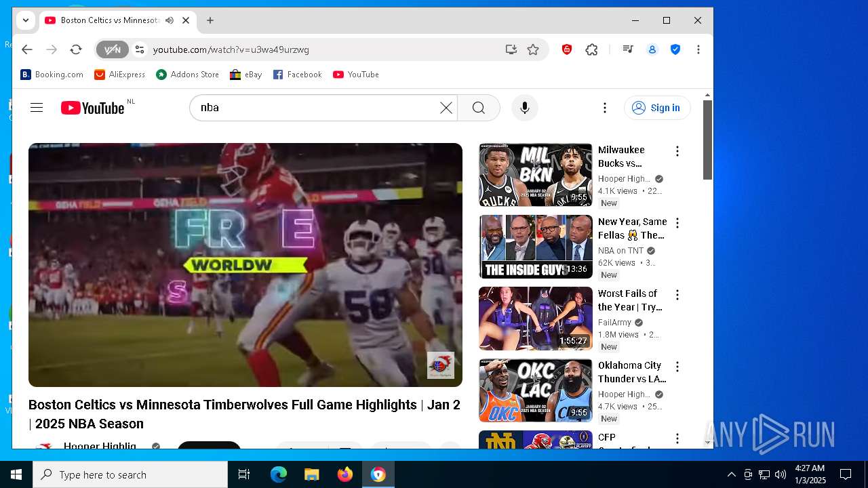Reload the current page

click(x=76, y=49)
